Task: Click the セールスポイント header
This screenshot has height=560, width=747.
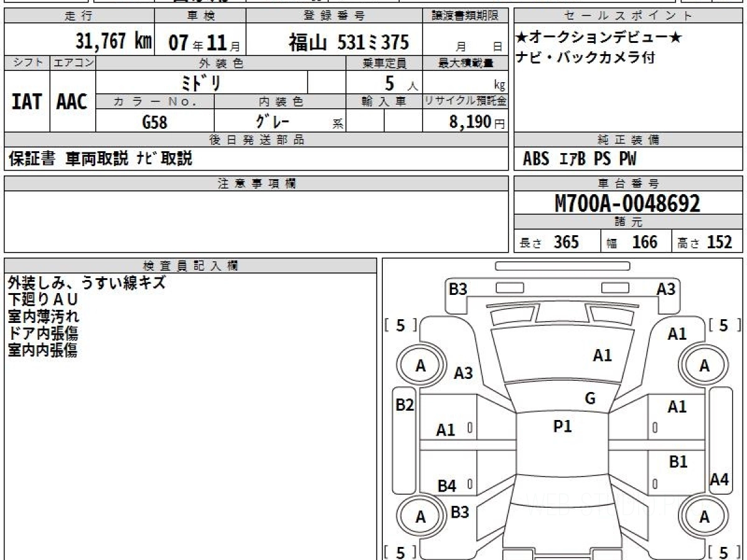Action: (629, 16)
